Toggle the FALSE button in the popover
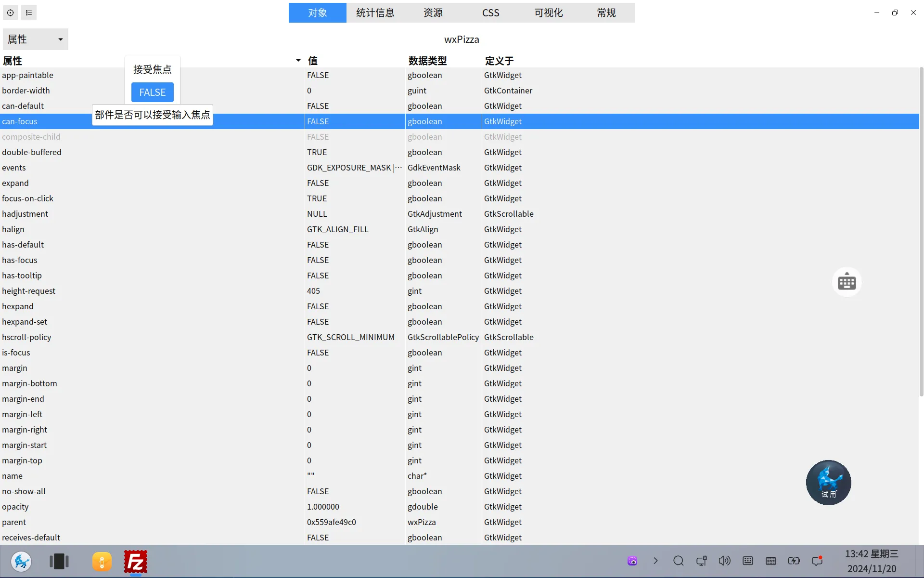 pyautogui.click(x=153, y=92)
